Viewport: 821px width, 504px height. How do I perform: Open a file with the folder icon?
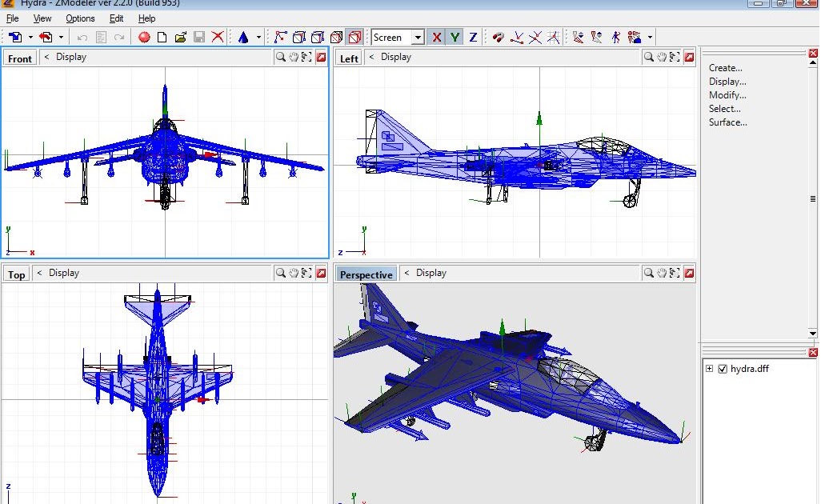pyautogui.click(x=179, y=37)
